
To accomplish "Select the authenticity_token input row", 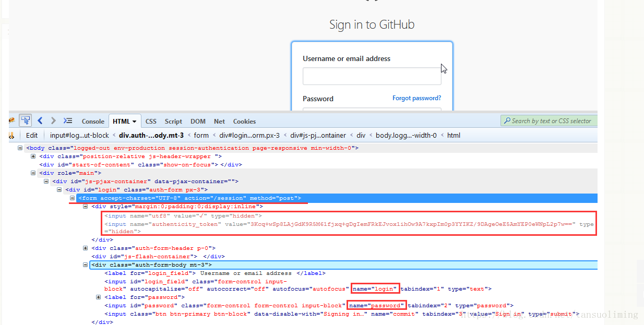I will click(x=349, y=227).
